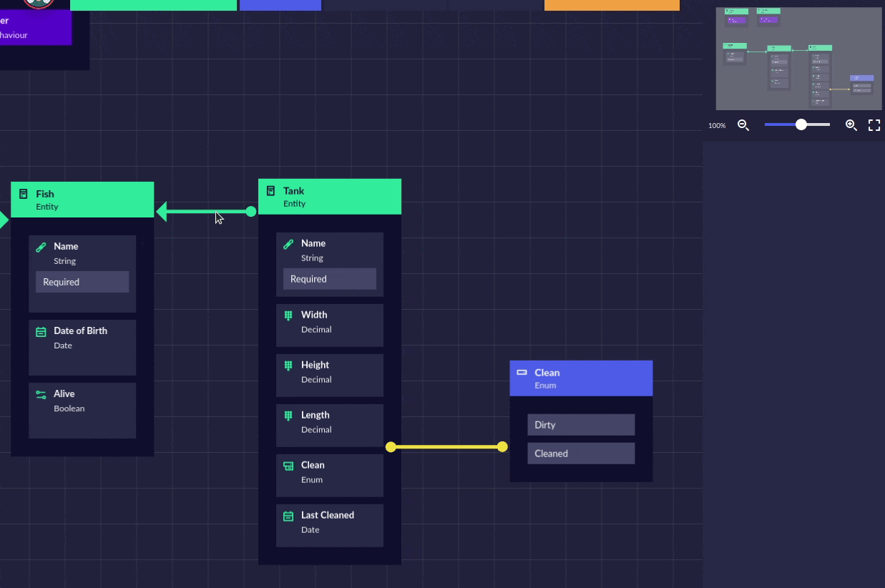
Task: Click the zoom slider handle
Action: coord(801,124)
